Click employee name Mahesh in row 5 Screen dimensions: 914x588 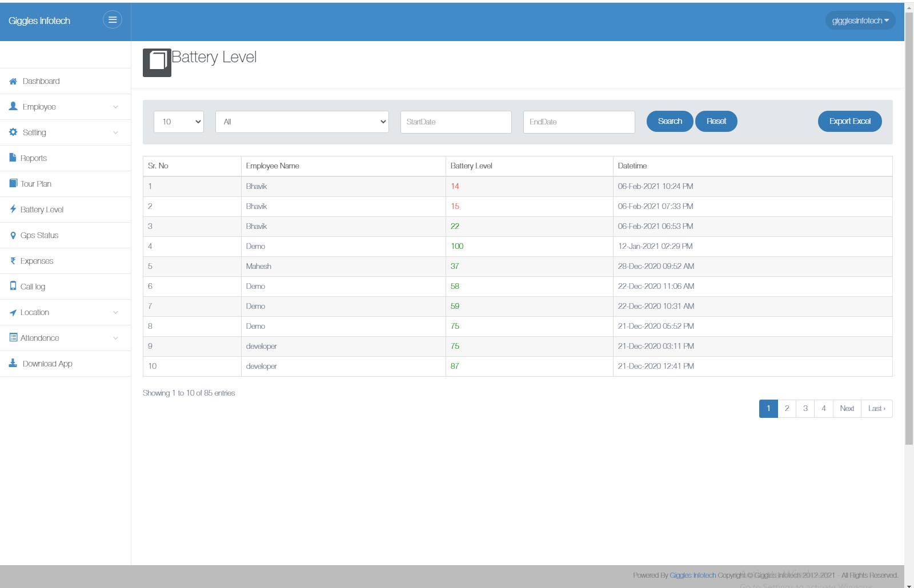pyautogui.click(x=259, y=266)
